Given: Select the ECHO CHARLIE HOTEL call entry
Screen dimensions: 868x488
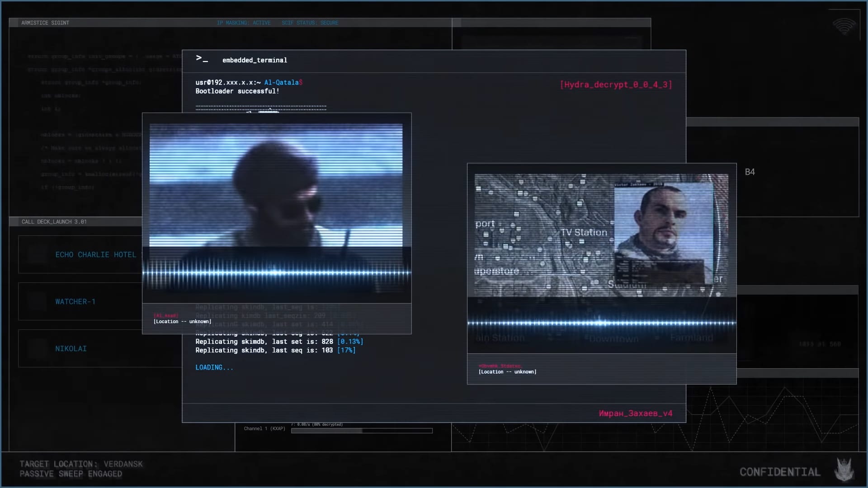Looking at the screenshot, I should [95, 255].
